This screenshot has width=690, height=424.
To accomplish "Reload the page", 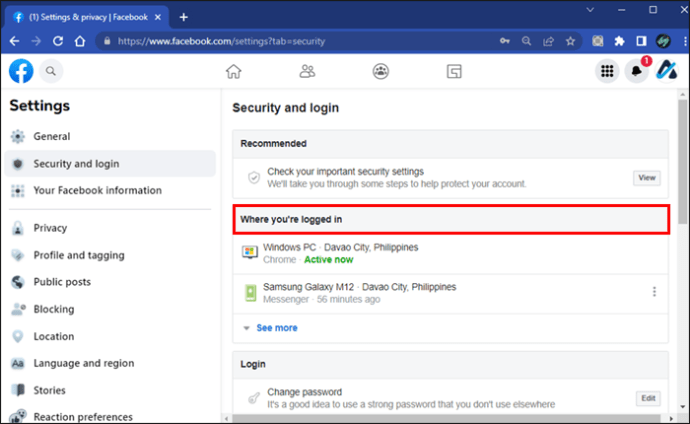I will (59, 41).
